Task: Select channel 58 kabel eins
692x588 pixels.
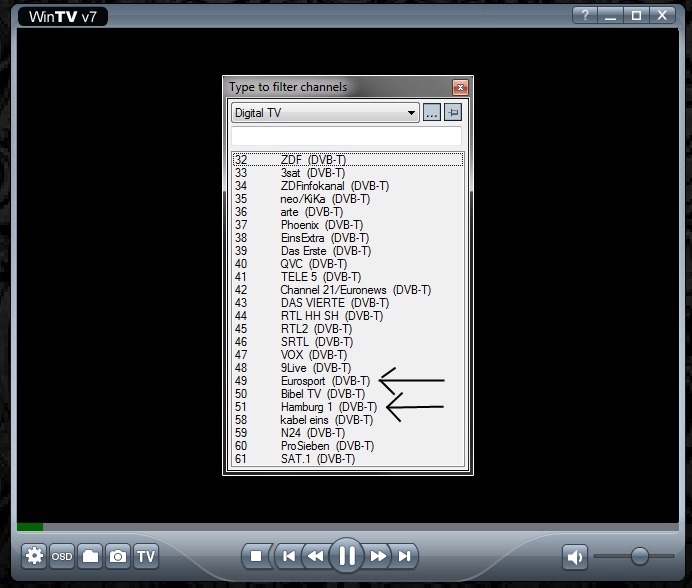Action: click(348, 420)
